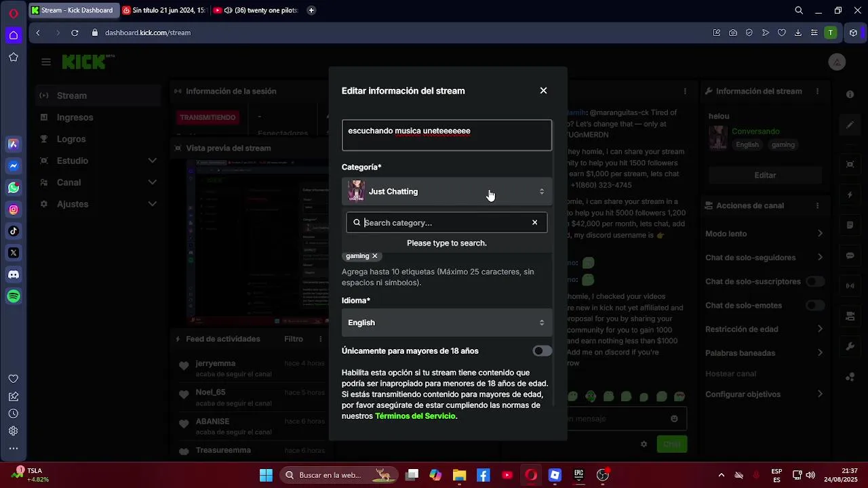Open Restricción de edad settings

pyautogui.click(x=765, y=329)
